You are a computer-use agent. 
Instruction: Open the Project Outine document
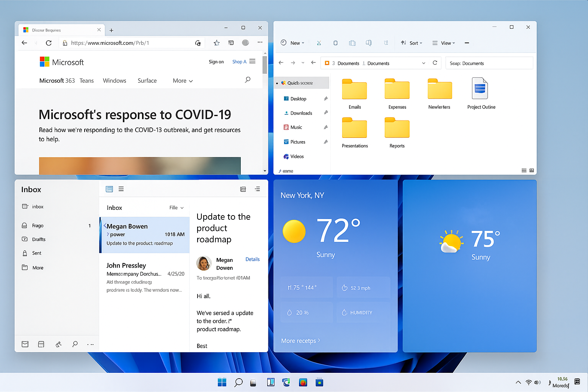[x=481, y=94]
